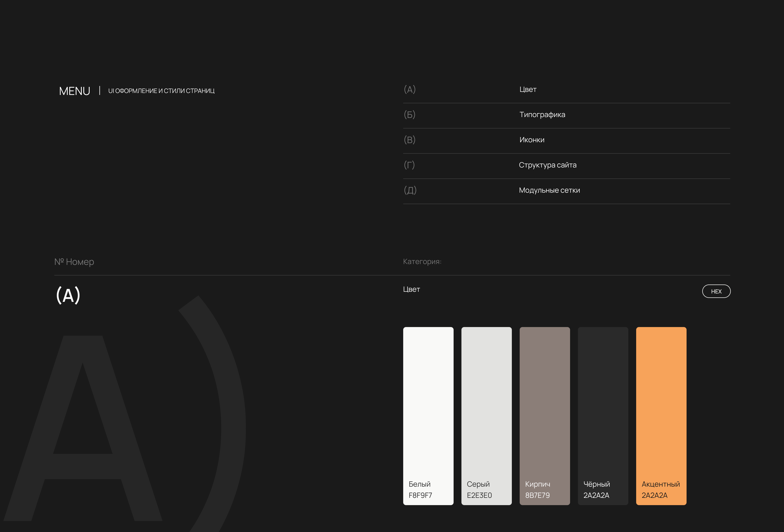Click the (Д) index marker
This screenshot has width=784, height=532.
point(410,191)
